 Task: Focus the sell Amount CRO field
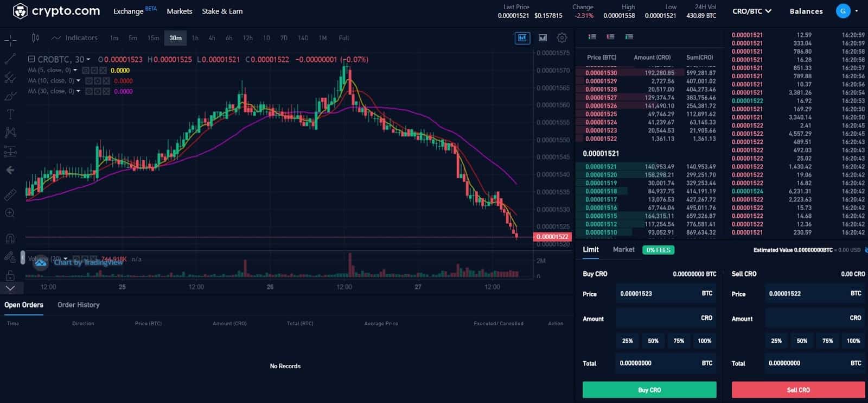pyautogui.click(x=815, y=318)
